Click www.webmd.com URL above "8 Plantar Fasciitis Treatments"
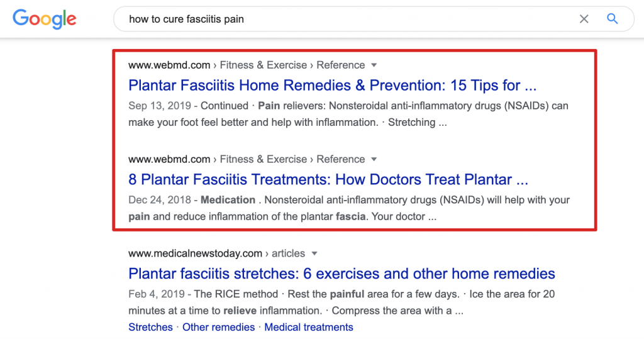The width and height of the screenshot is (644, 339). click(169, 160)
